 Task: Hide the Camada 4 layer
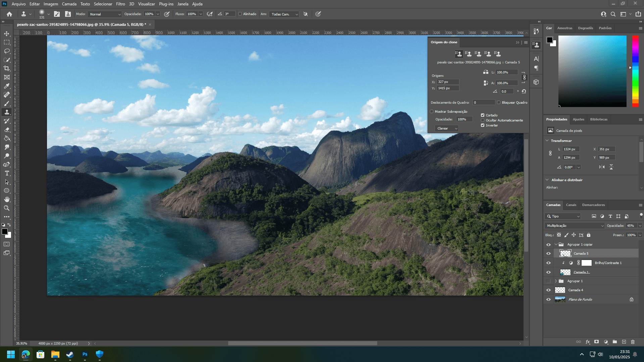pyautogui.click(x=548, y=290)
